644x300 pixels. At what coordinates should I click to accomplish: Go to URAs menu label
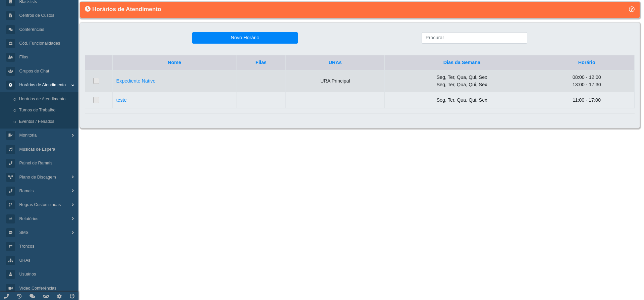25,260
